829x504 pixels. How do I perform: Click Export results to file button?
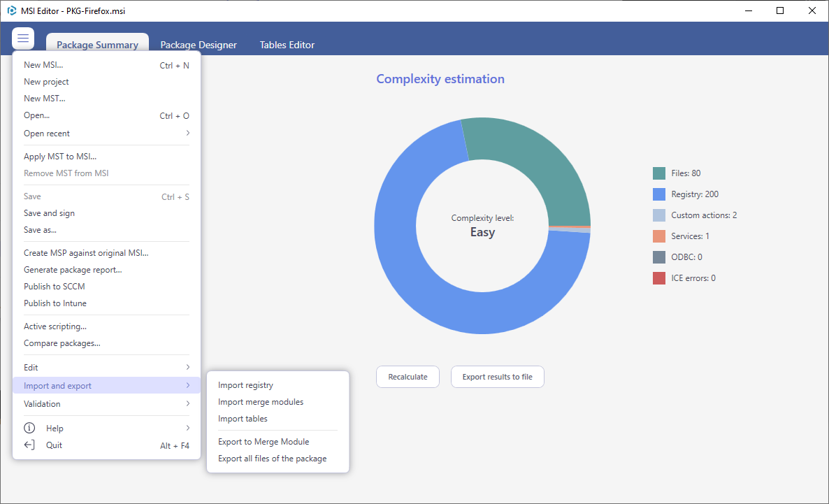[497, 377]
